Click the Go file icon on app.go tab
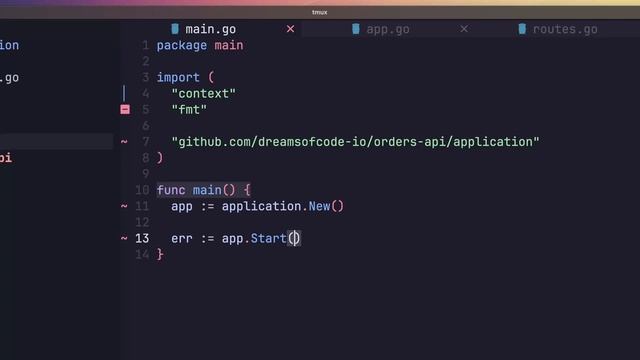The height and width of the screenshot is (360, 640). pos(356,29)
